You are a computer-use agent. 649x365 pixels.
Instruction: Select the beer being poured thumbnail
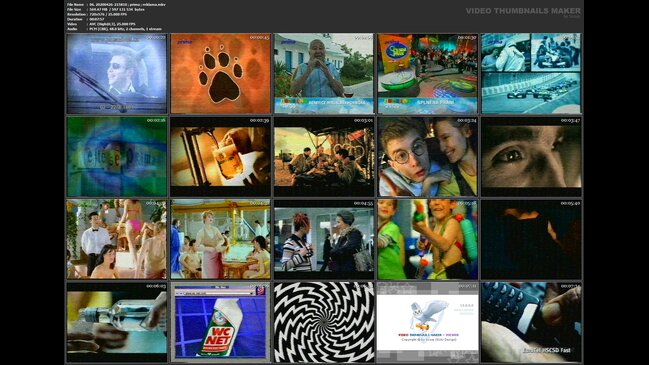click(x=221, y=156)
